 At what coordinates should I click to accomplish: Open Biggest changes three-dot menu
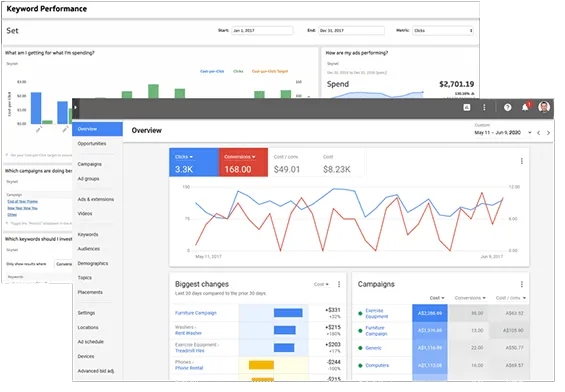click(x=339, y=284)
